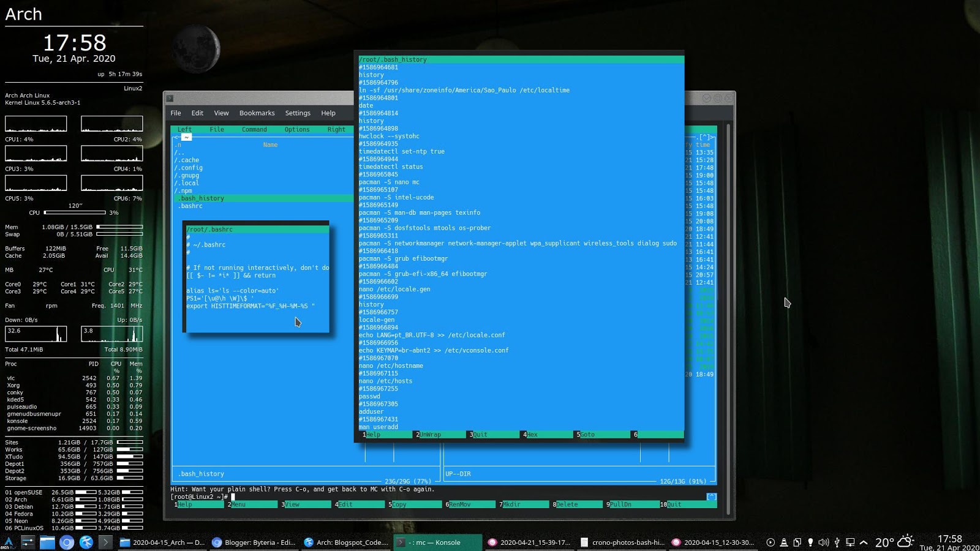This screenshot has height=551, width=980.
Task: Open the Options pulldown in Midnight Commander
Action: (x=297, y=129)
